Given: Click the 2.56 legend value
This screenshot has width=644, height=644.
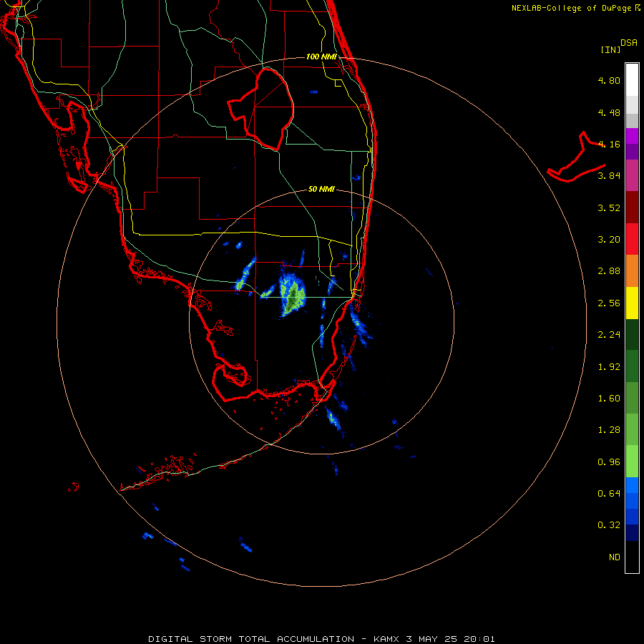Looking at the screenshot, I should pos(609,303).
